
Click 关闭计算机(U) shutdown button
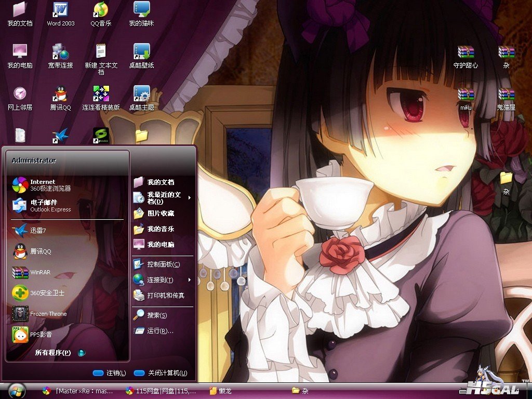161,373
